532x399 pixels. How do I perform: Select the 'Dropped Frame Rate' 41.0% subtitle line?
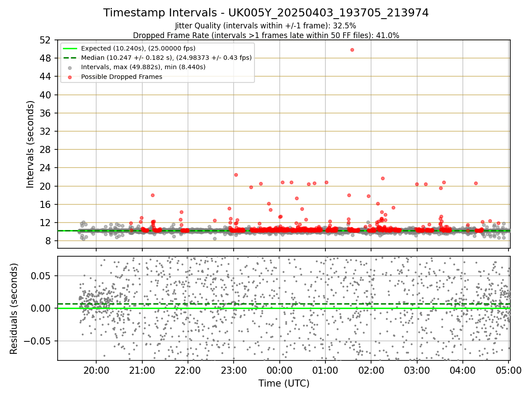click(x=266, y=35)
